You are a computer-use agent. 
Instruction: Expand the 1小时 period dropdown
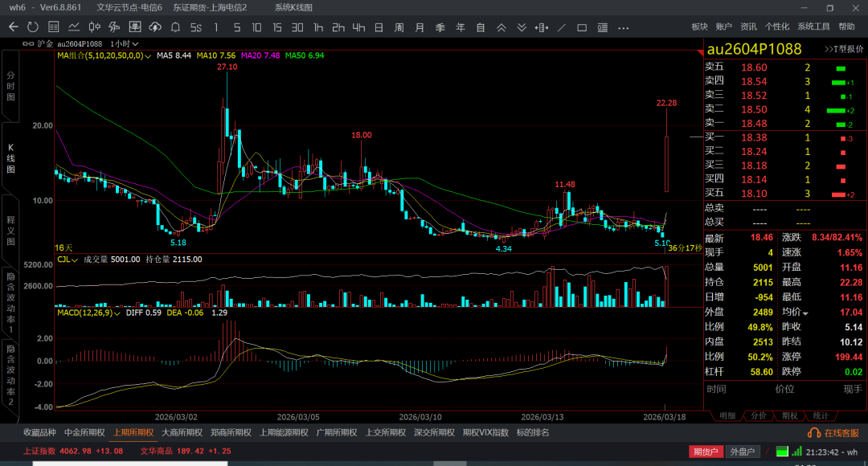coord(125,43)
